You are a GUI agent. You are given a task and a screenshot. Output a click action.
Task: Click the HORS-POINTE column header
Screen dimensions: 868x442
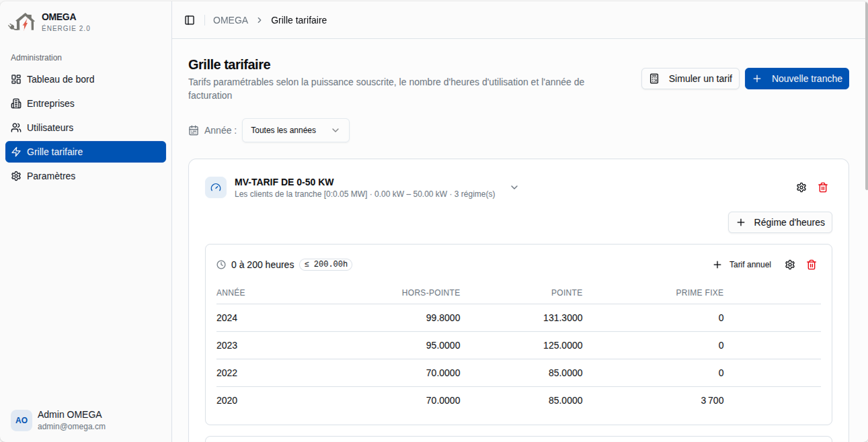pyautogui.click(x=431, y=293)
